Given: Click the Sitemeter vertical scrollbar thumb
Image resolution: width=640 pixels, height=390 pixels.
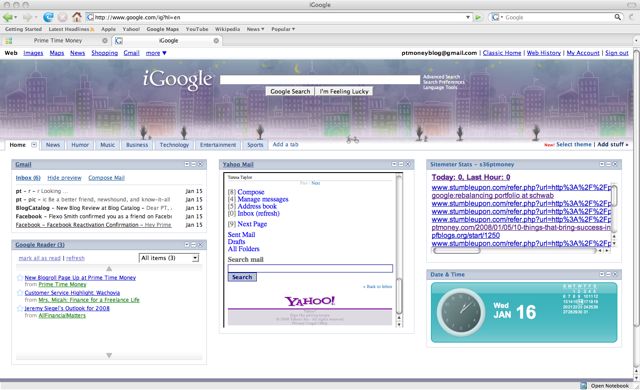Looking at the screenshot, I should (x=613, y=195).
